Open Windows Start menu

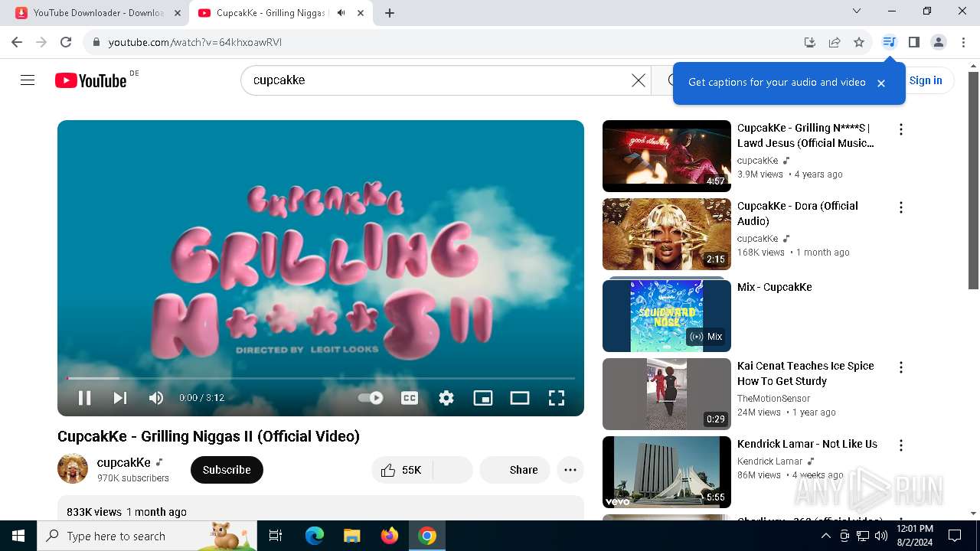tap(18, 536)
